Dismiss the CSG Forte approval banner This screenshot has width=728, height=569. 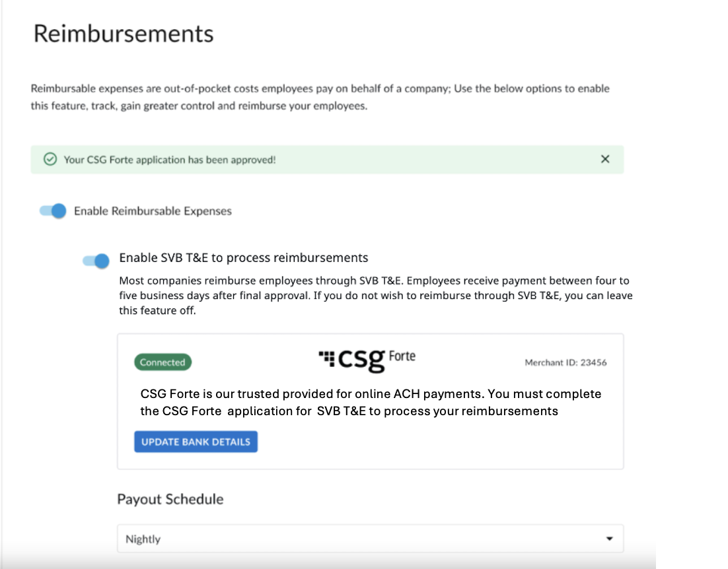(x=604, y=159)
